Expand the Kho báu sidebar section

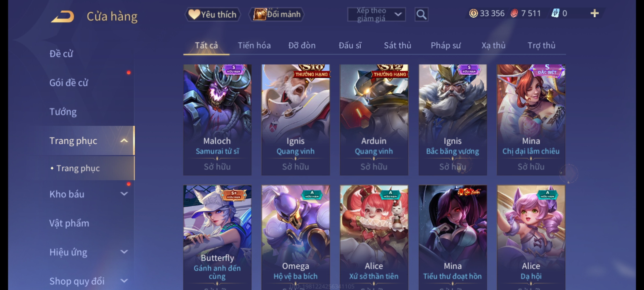click(124, 194)
